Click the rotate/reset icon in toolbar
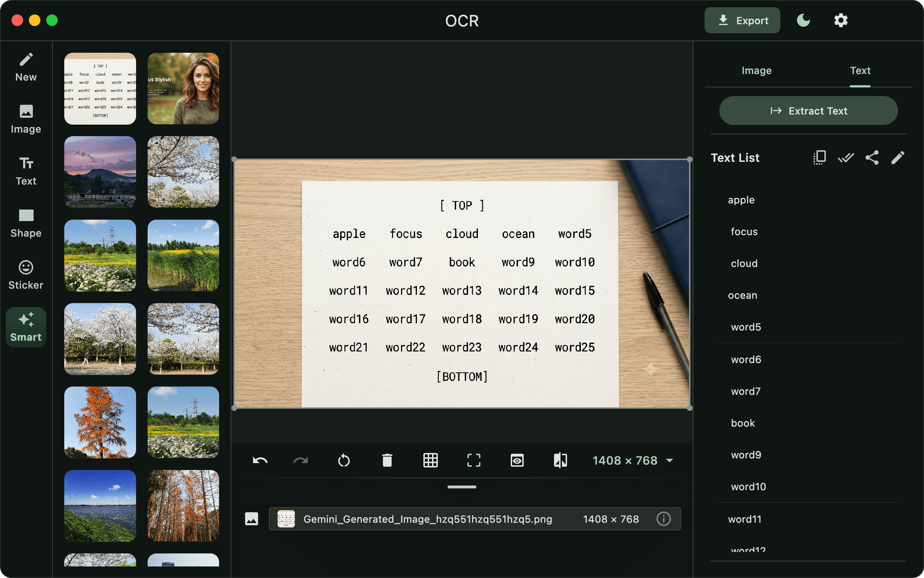Screen dimensions: 924x578 344,460
